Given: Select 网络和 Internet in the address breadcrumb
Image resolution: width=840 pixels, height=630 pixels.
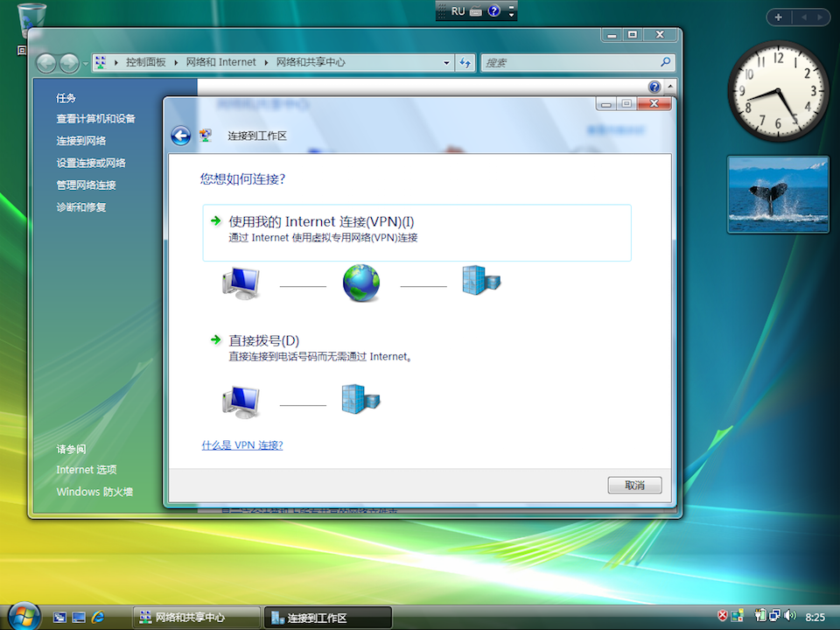Looking at the screenshot, I should [220, 62].
